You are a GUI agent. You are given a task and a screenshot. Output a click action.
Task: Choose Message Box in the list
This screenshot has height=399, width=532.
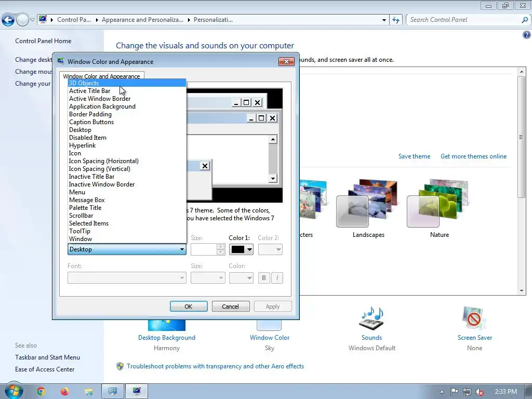coord(127,200)
